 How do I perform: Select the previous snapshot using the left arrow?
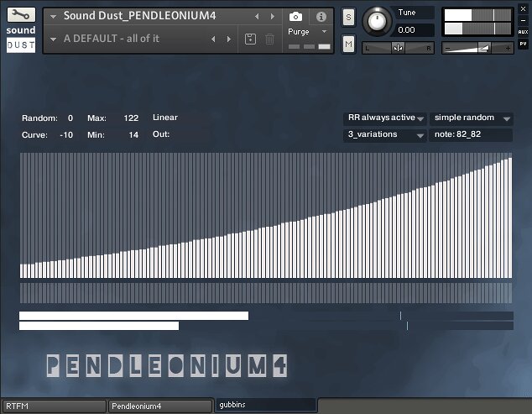(x=213, y=39)
